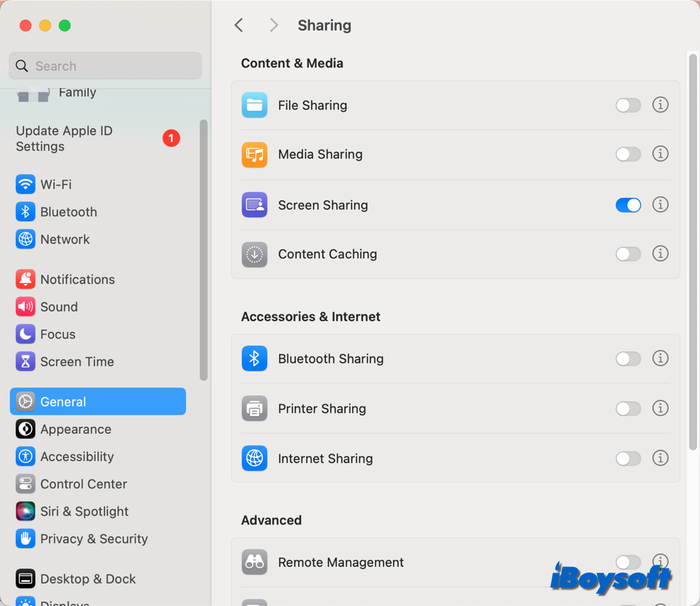Image resolution: width=700 pixels, height=606 pixels.
Task: Click the orange Media Sharing icon
Action: click(x=254, y=154)
